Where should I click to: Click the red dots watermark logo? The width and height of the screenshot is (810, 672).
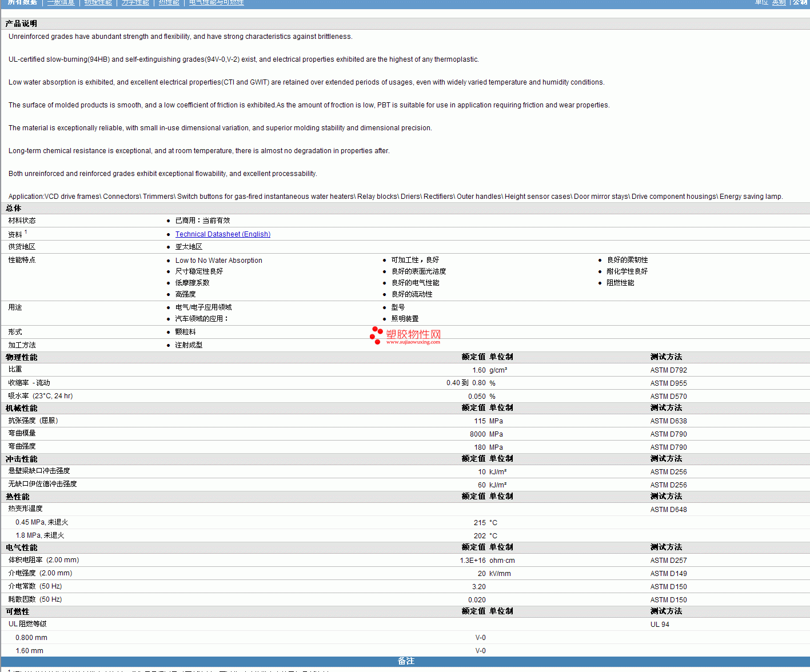376,335
